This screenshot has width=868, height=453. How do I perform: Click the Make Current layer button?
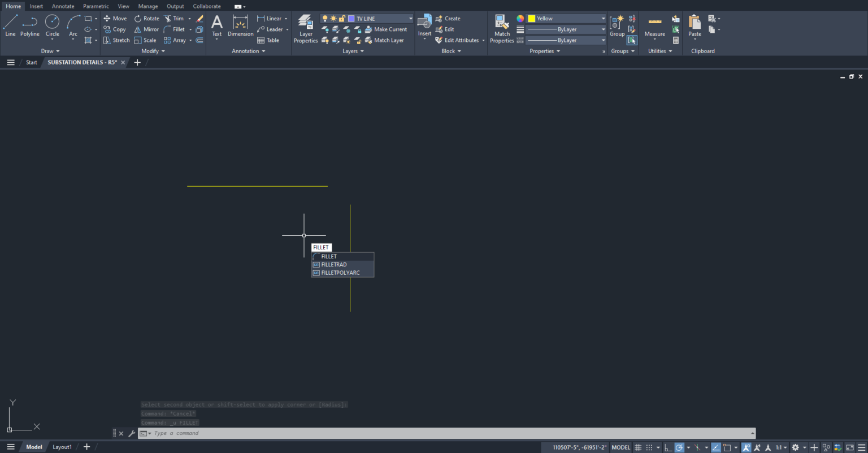point(387,29)
